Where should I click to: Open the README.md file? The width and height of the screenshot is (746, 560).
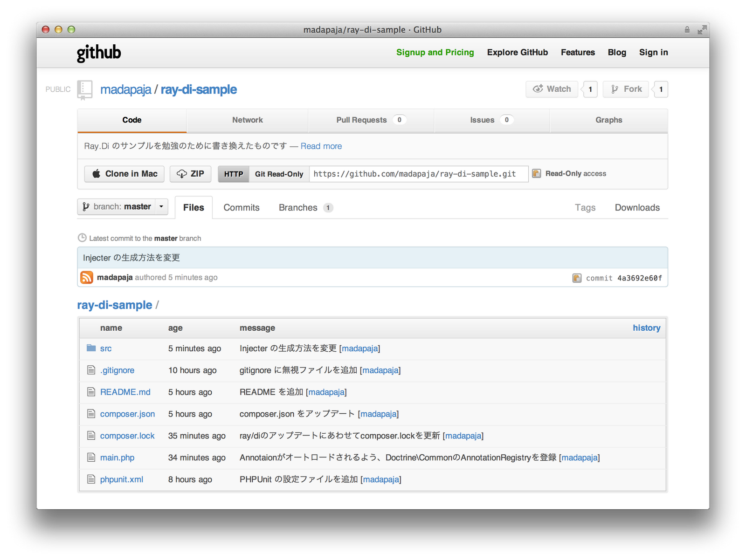click(x=125, y=392)
